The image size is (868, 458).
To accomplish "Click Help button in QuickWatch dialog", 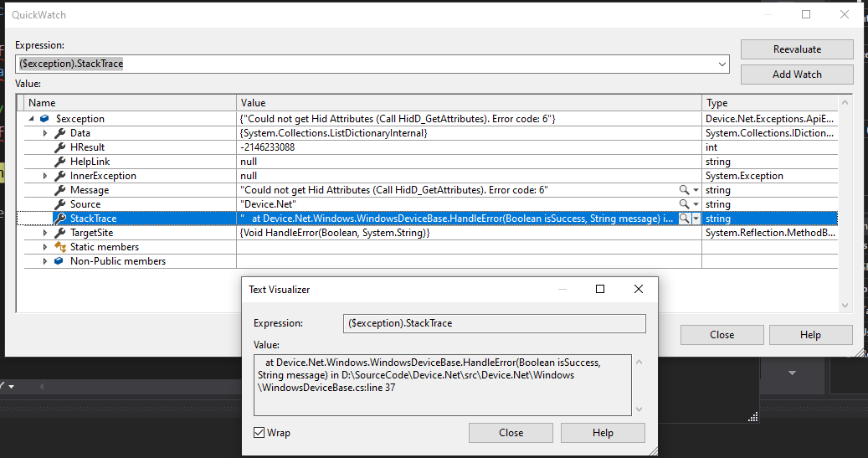I will [x=810, y=335].
